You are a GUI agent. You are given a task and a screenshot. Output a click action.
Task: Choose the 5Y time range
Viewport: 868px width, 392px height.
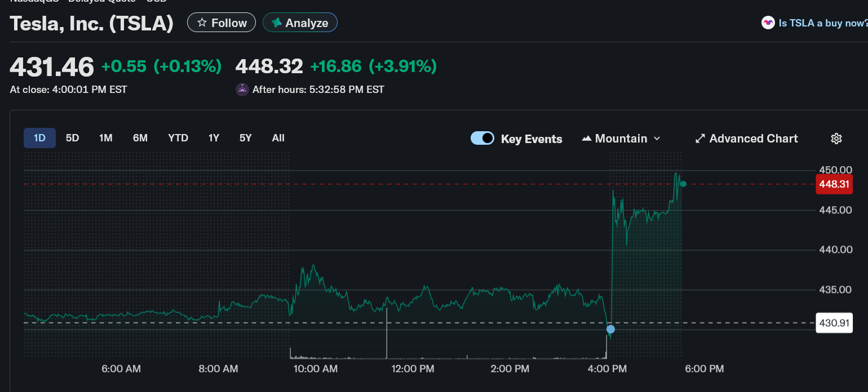tap(245, 138)
